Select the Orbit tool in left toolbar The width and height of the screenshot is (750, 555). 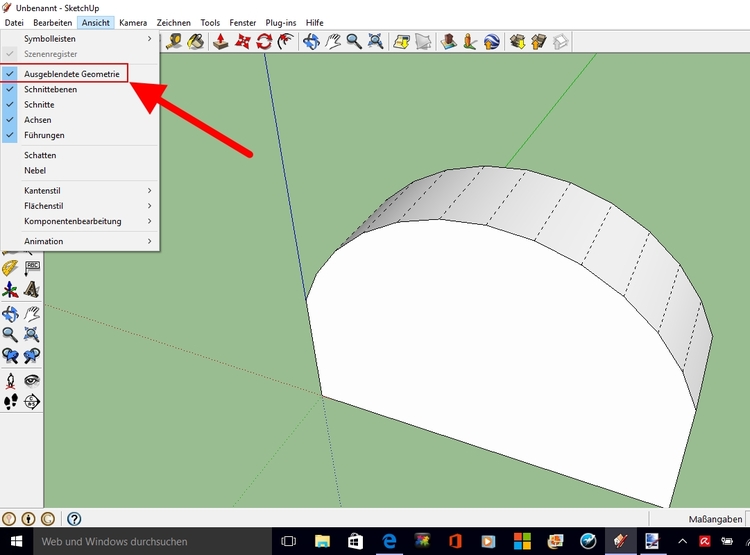pos(11,314)
